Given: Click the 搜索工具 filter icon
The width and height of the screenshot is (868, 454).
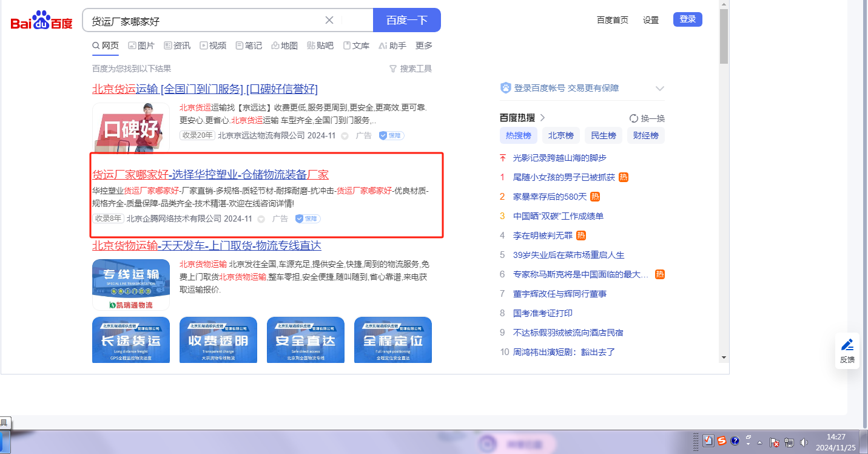Looking at the screenshot, I should click(x=393, y=69).
